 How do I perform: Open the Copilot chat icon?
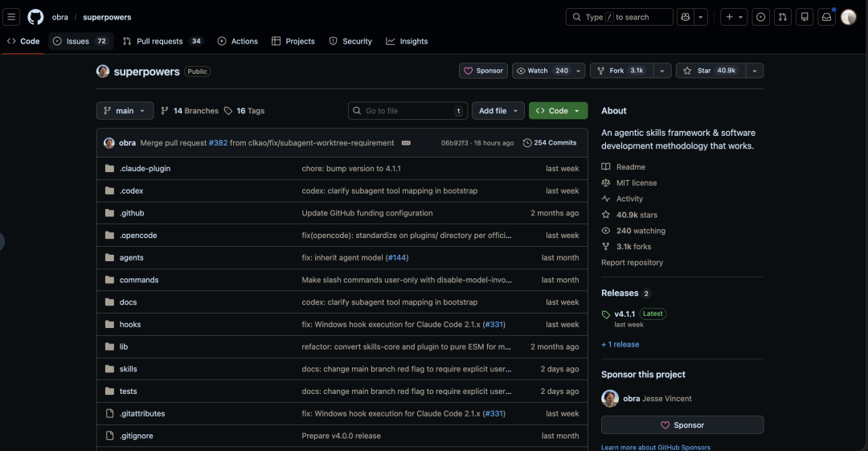[x=686, y=17]
